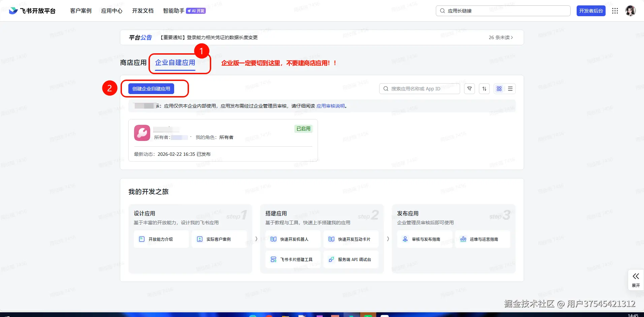
Task: Open 快速开发机器人 guide
Action: [x=293, y=239]
